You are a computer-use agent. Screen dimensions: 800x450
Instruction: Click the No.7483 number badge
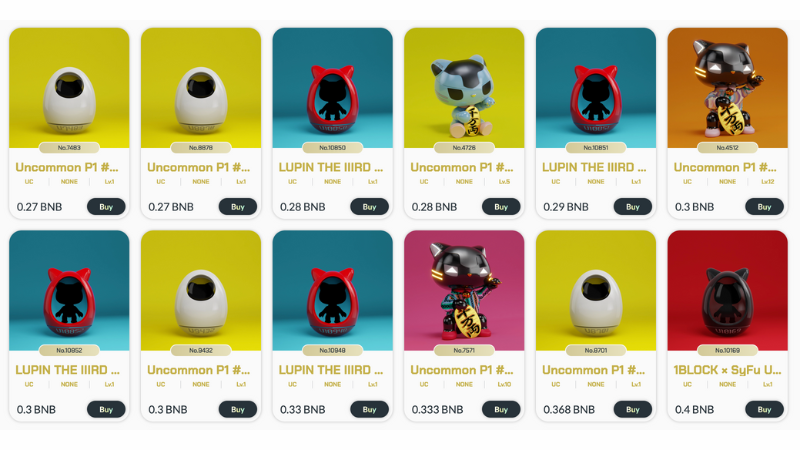pyautogui.click(x=69, y=148)
